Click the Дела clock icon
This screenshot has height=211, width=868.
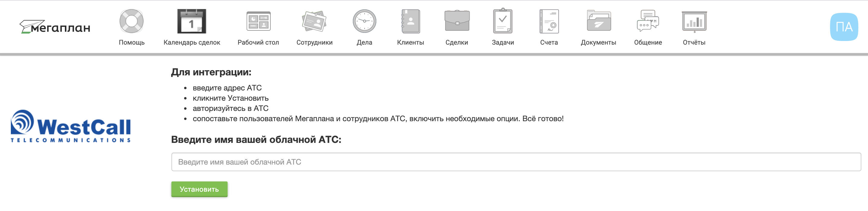[x=364, y=21]
